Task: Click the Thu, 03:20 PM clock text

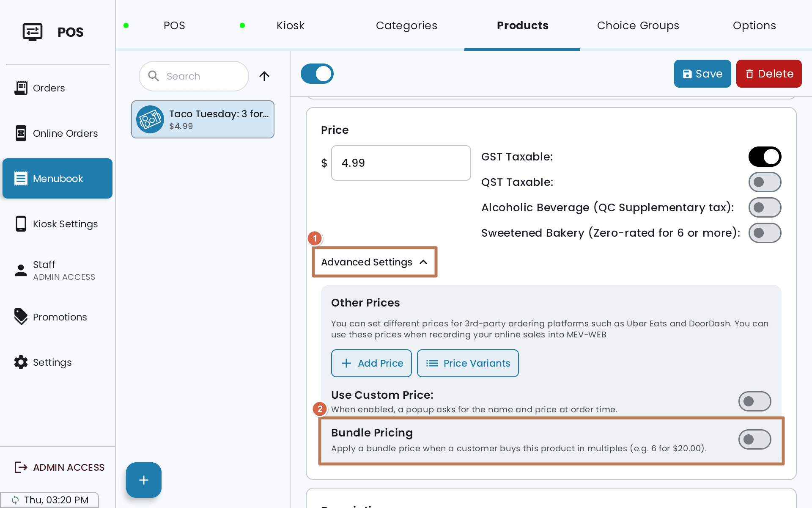Action: tap(56, 500)
